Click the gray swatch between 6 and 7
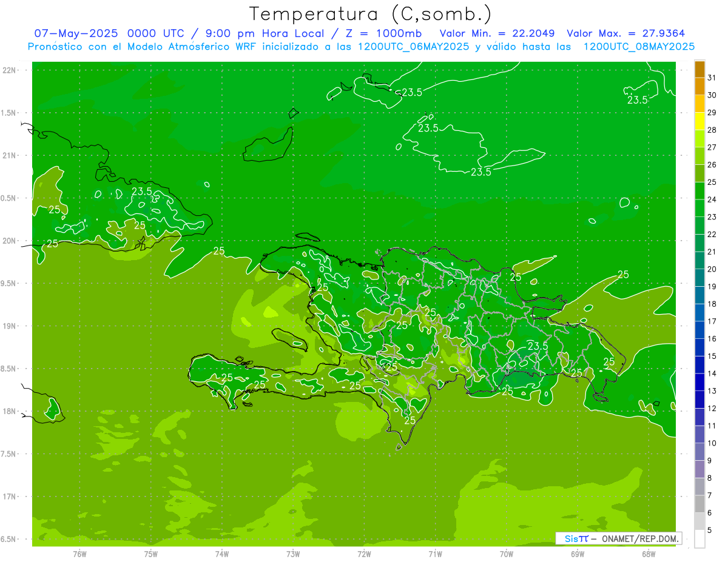728x562 pixels. 699,503
